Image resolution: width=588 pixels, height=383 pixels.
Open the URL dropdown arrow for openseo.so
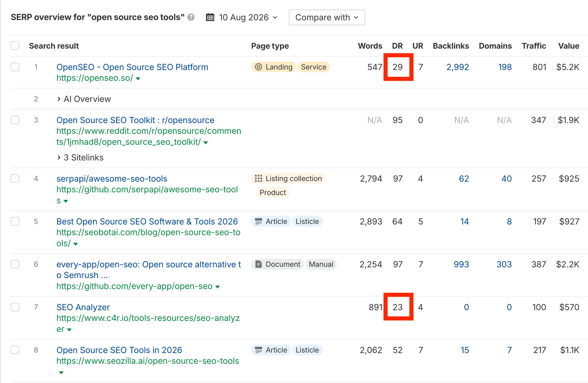click(138, 79)
